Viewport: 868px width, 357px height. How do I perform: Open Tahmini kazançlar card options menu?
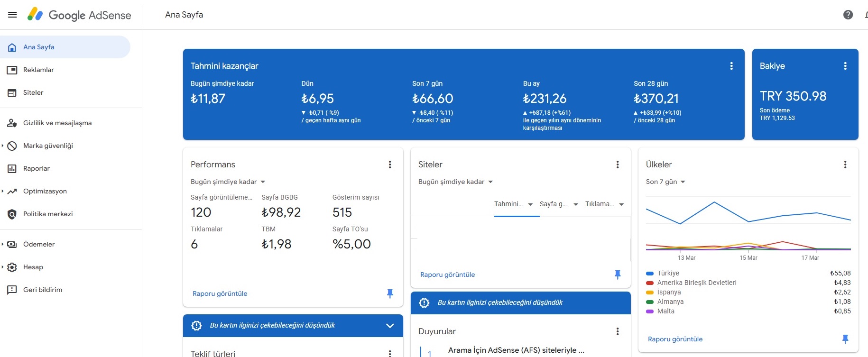pyautogui.click(x=731, y=66)
